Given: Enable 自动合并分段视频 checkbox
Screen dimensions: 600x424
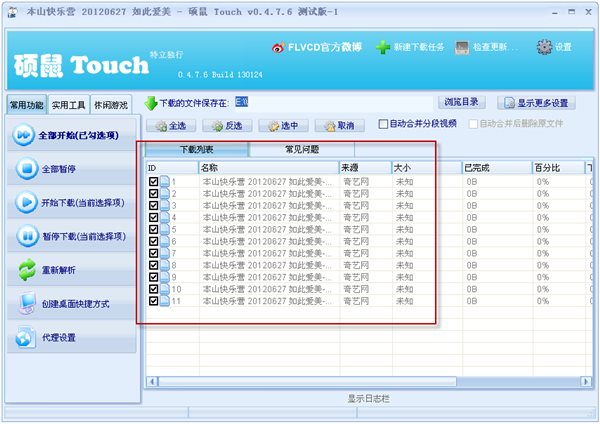Looking at the screenshot, I should coord(383,124).
